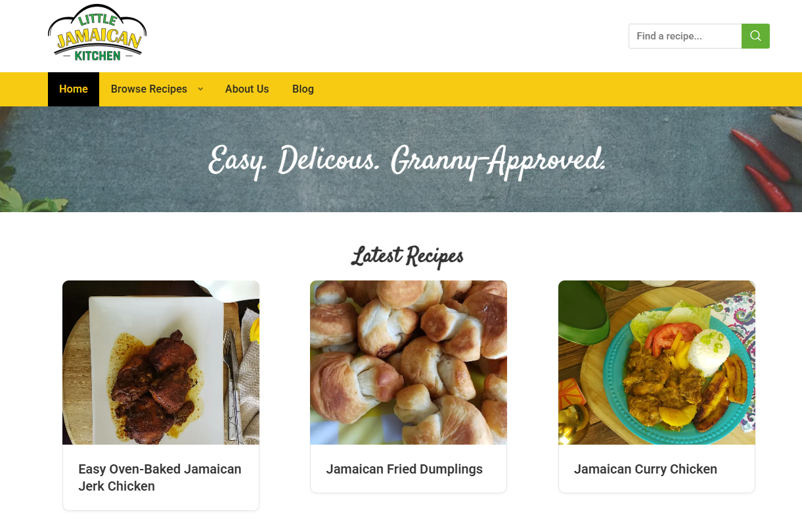Visit the Blog page
Image resolution: width=802 pixels, height=532 pixels.
[x=303, y=89]
